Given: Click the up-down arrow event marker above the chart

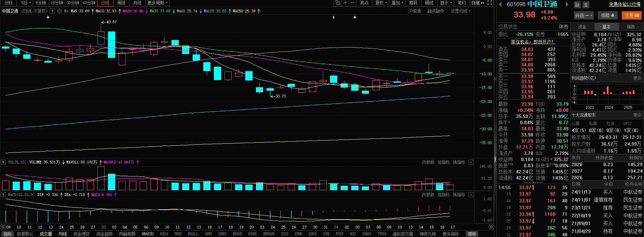Looking at the screenshot, I should pos(333,17).
